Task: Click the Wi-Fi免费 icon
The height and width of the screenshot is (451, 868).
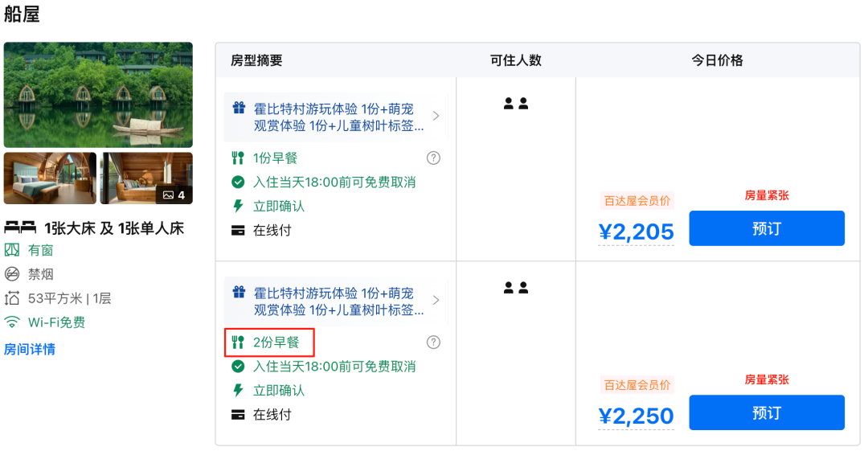Action: click(x=12, y=322)
